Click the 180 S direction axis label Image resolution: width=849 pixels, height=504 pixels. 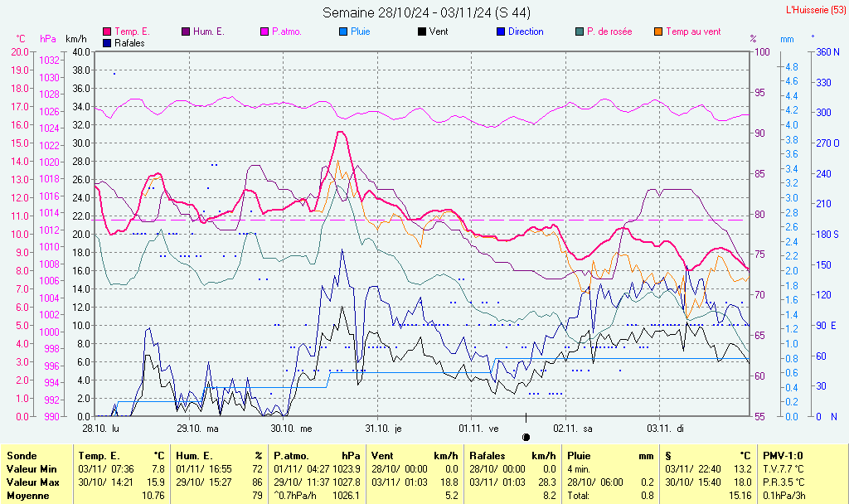[827, 235]
